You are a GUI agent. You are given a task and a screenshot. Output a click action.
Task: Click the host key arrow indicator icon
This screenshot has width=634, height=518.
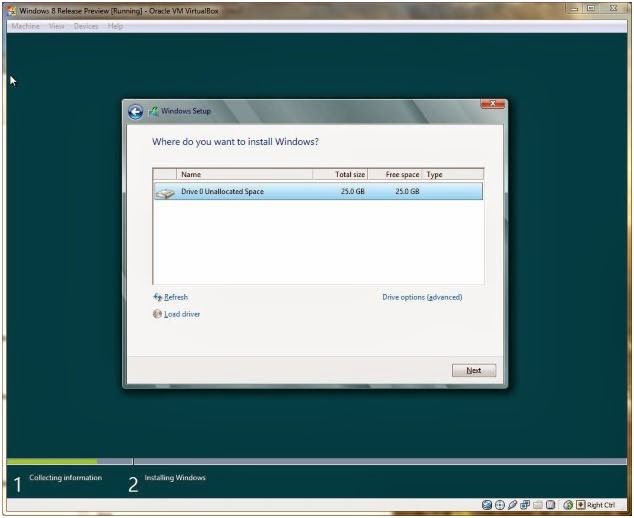coord(581,505)
